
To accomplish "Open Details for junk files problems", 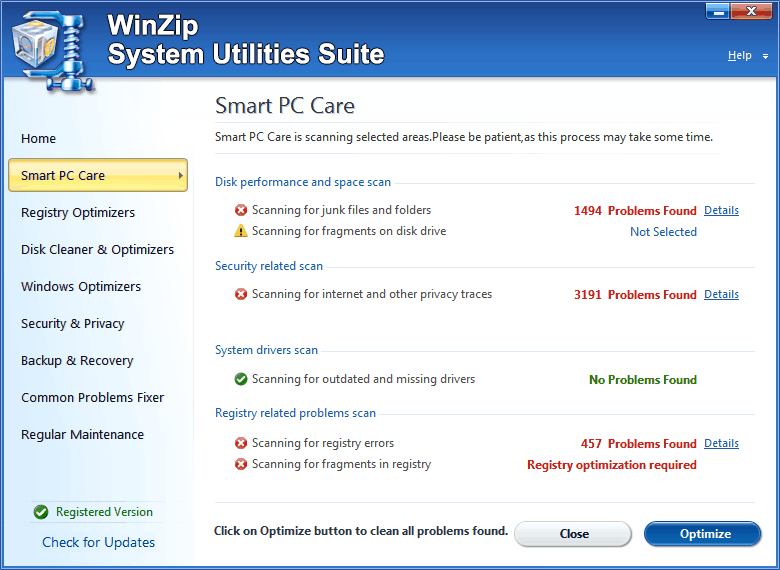I will pyautogui.click(x=721, y=210).
